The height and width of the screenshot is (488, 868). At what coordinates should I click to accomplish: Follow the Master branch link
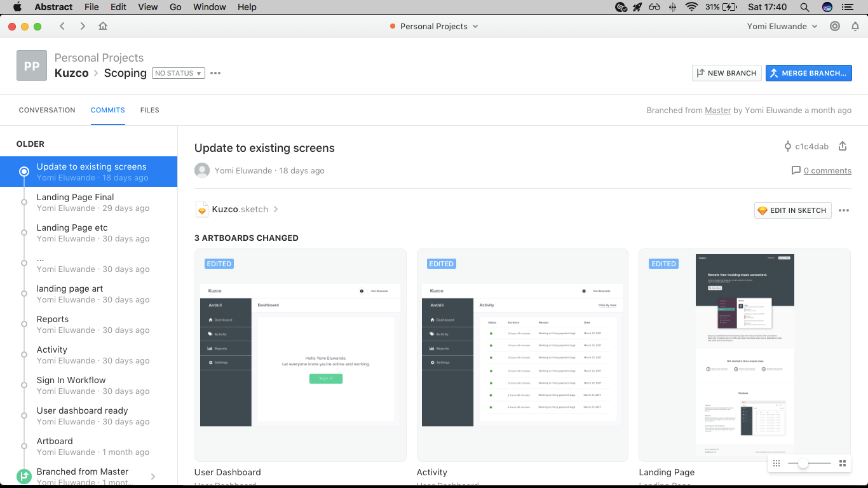point(718,110)
